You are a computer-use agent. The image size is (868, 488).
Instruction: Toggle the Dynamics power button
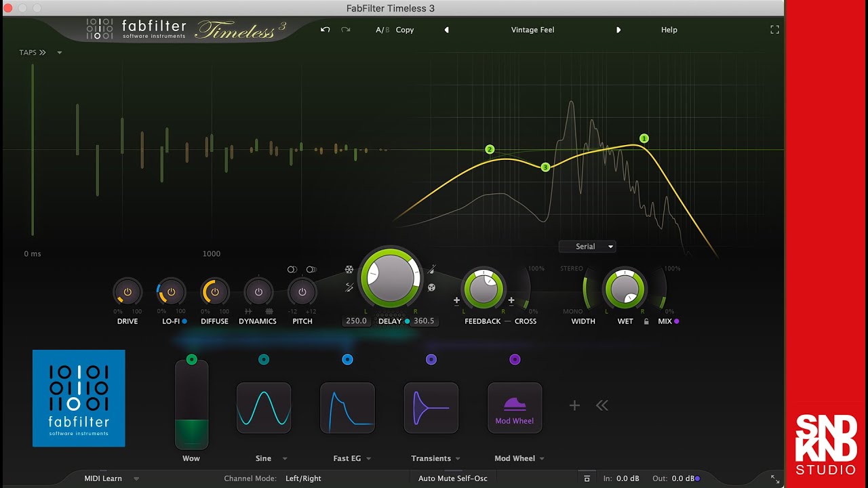click(258, 292)
